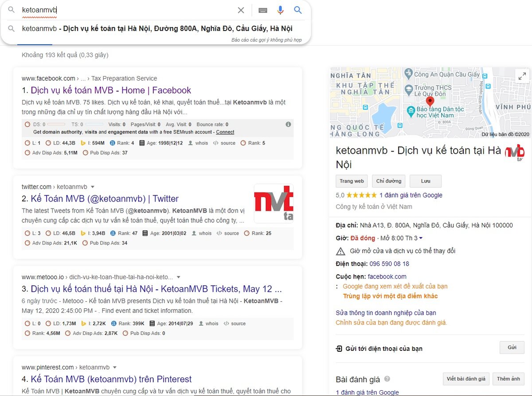Screen dimensions: 532x396
Task: Open 1 đánh giá trên Google beside stars
Action: point(411,195)
